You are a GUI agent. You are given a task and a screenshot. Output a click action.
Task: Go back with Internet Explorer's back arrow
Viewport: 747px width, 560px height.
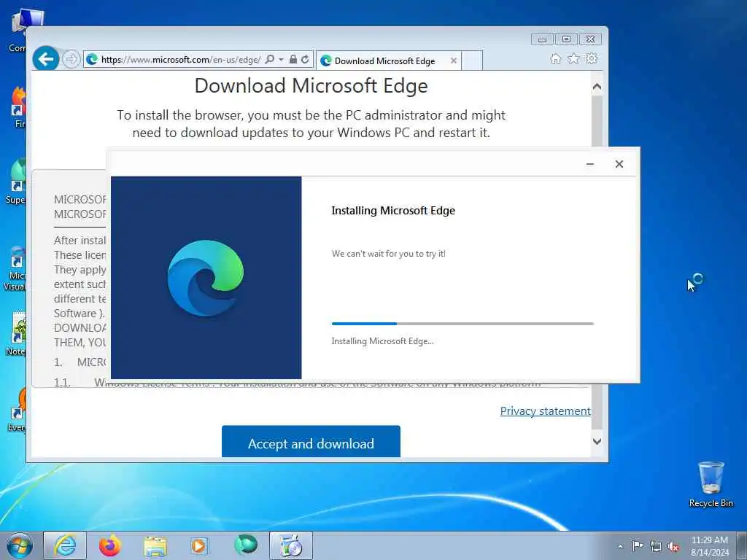(x=46, y=59)
